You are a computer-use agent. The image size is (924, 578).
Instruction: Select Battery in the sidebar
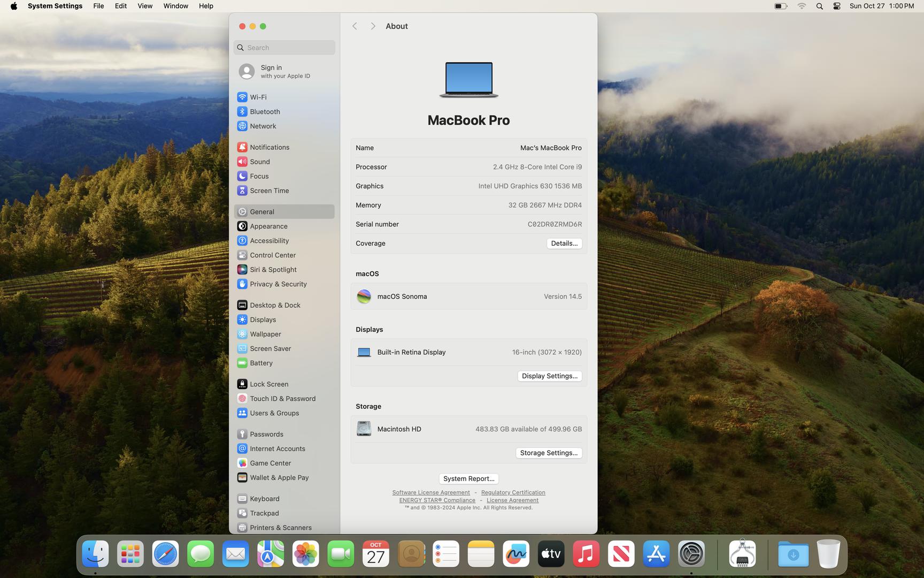tap(261, 363)
